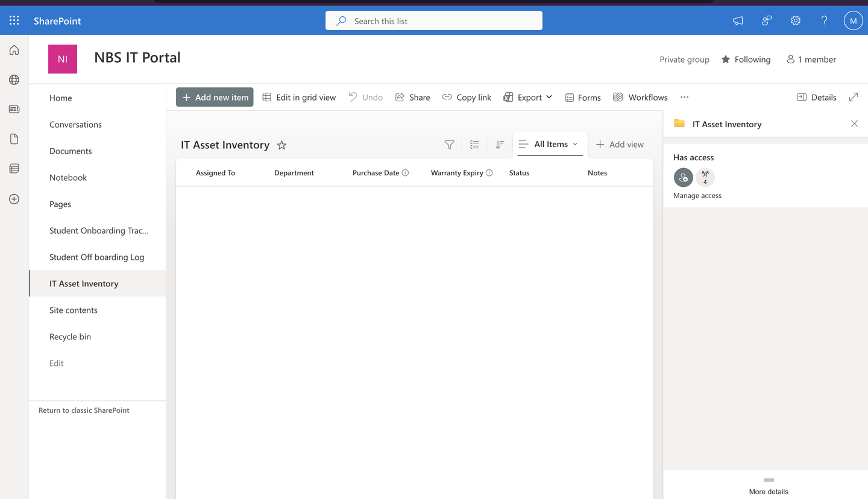Open the Warranty Expiry column header menu
Viewport: 868px width, 499px height.
click(457, 173)
